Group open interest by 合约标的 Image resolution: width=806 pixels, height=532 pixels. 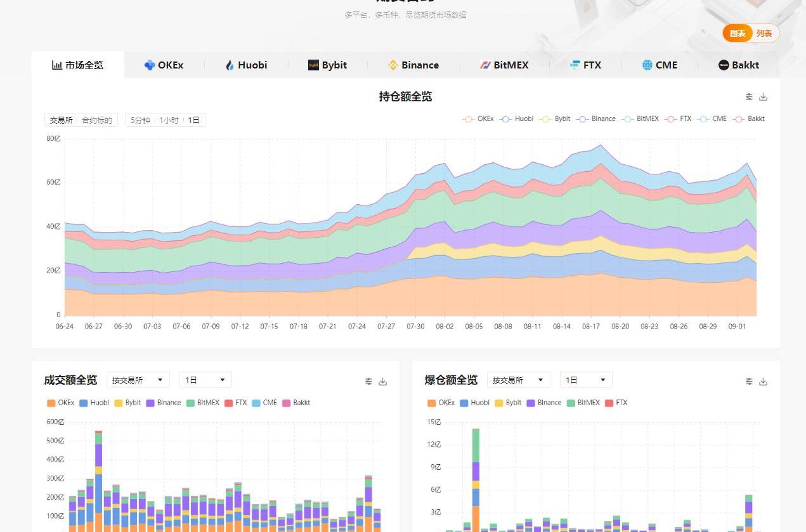(x=97, y=120)
